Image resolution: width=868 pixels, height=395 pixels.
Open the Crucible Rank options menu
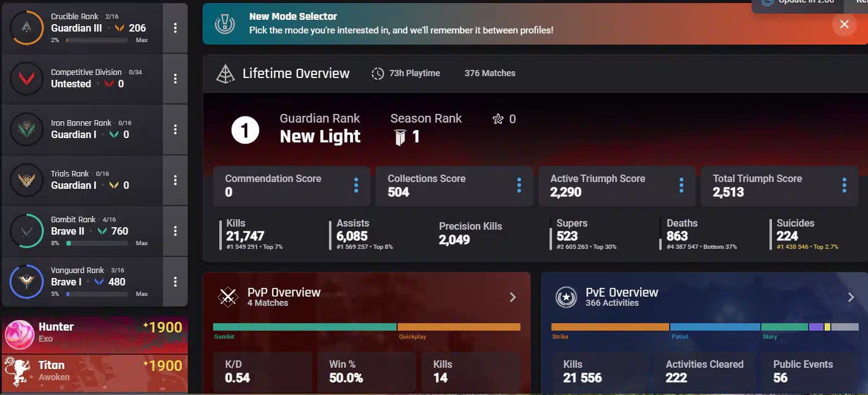pyautogui.click(x=175, y=28)
